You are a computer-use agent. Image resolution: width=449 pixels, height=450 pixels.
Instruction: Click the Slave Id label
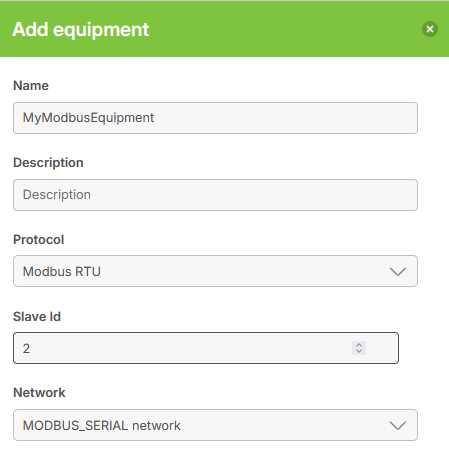click(x=37, y=317)
